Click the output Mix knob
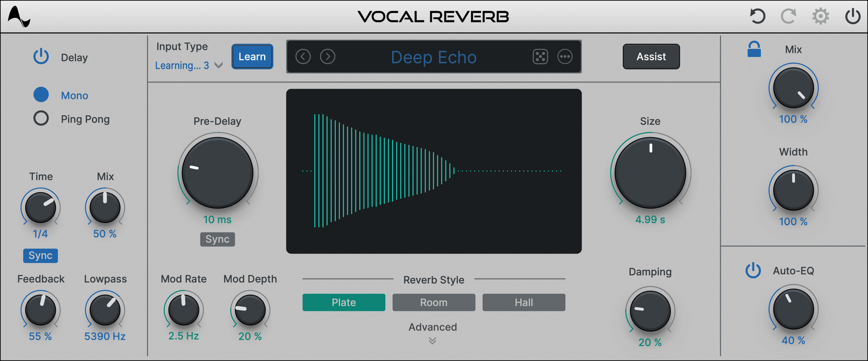The width and height of the screenshot is (868, 361). click(x=794, y=87)
